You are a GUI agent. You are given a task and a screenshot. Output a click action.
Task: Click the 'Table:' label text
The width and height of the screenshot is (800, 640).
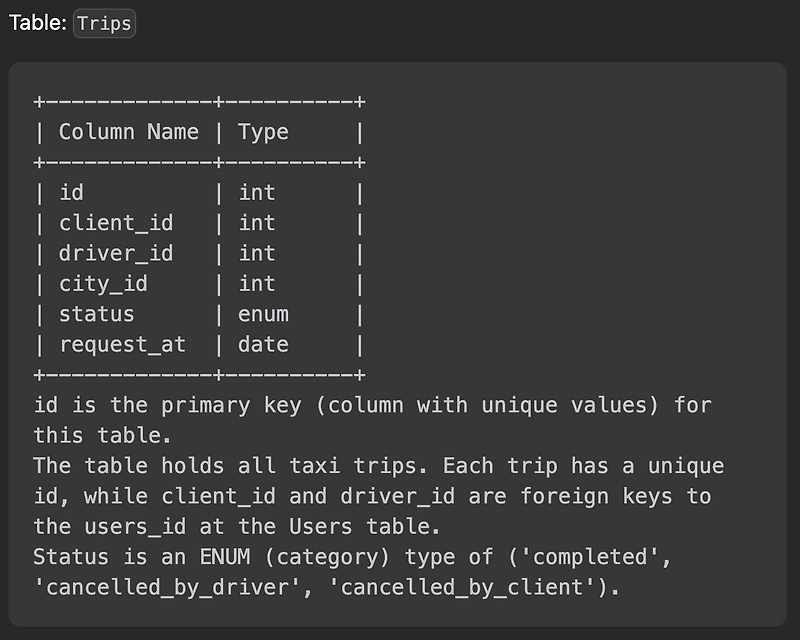pos(38,23)
